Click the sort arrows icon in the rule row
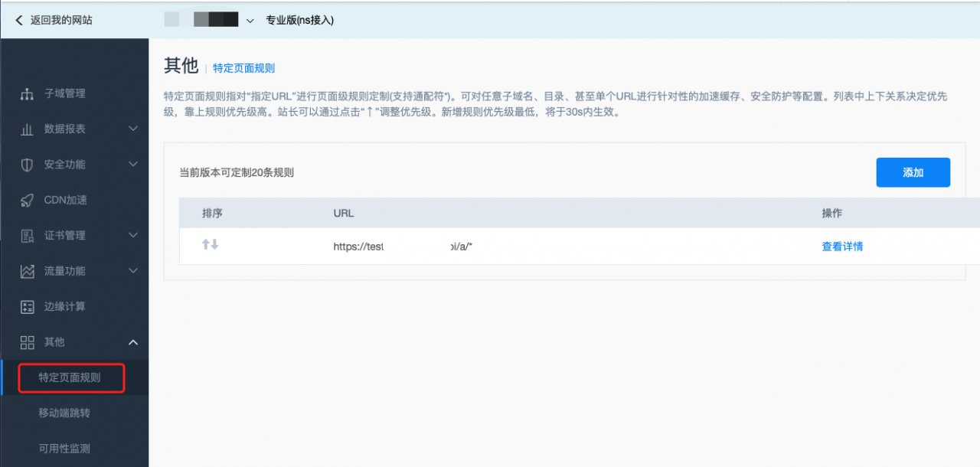The image size is (980, 467). (210, 245)
